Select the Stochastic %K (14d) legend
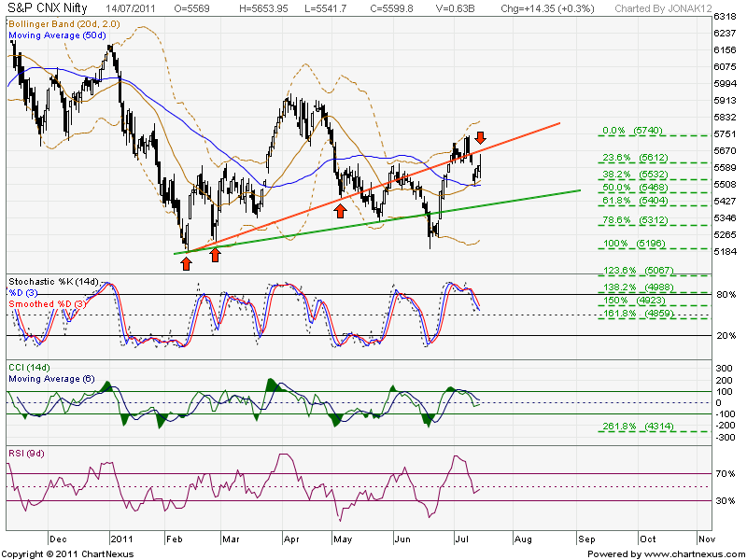Viewport: 747px width, 560px height. click(53, 282)
